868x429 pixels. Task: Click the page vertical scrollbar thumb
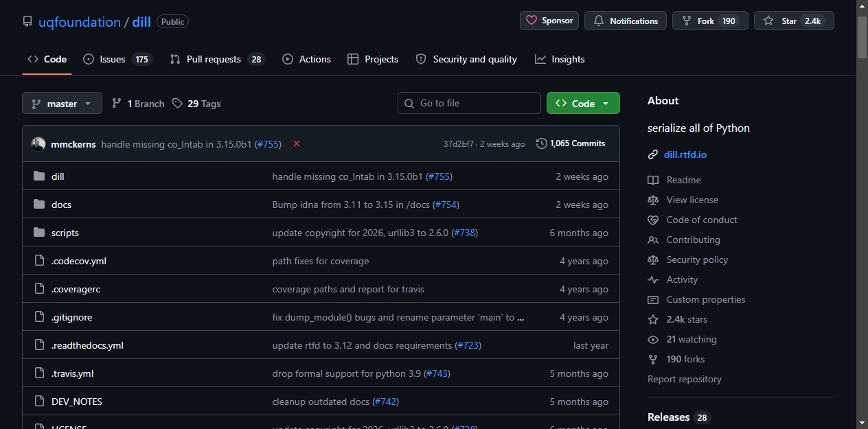coord(862,37)
